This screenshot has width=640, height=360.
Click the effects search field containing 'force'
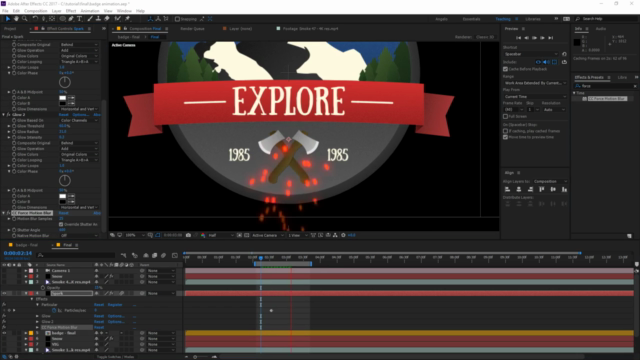pos(606,86)
